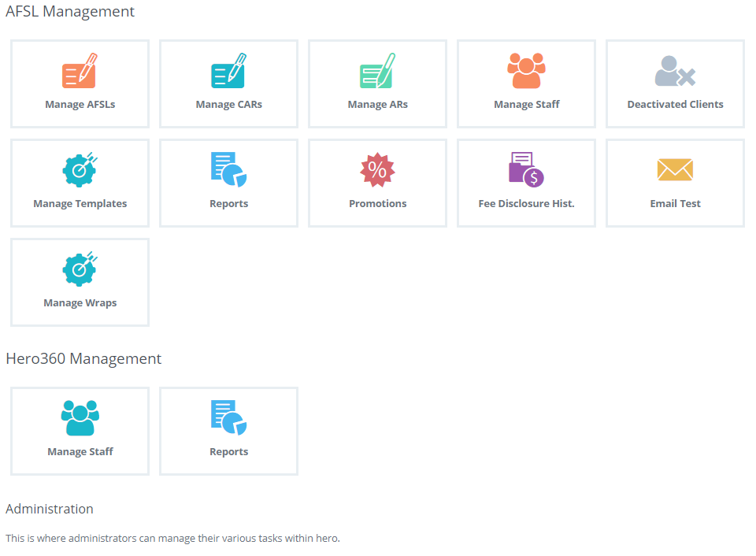Click the red percent Promotions badge icon

pyautogui.click(x=377, y=169)
